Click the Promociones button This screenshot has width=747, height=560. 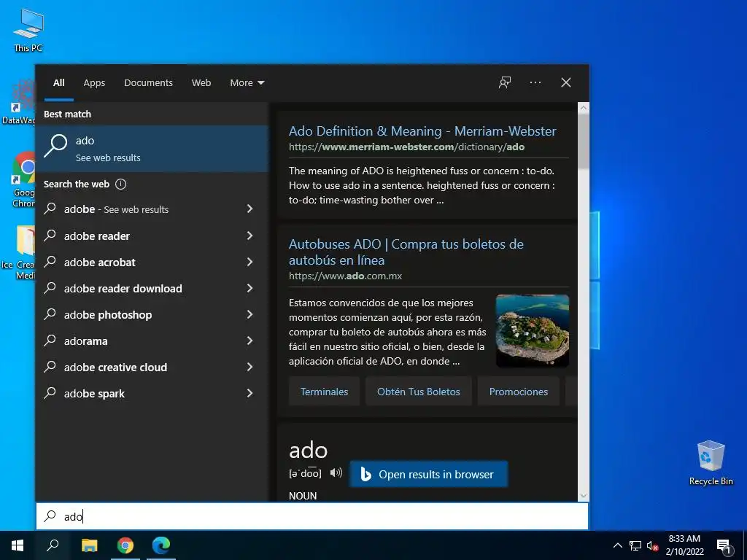click(x=519, y=392)
